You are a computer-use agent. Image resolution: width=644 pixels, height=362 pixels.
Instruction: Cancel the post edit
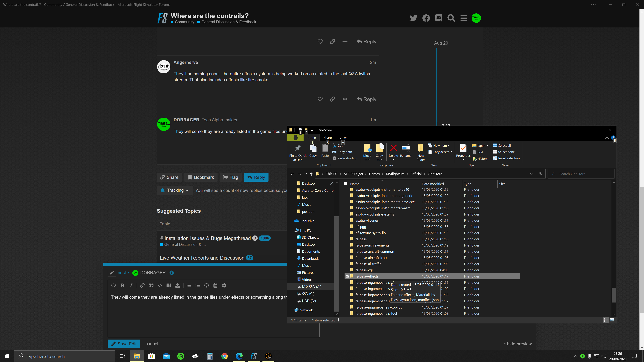pyautogui.click(x=152, y=344)
